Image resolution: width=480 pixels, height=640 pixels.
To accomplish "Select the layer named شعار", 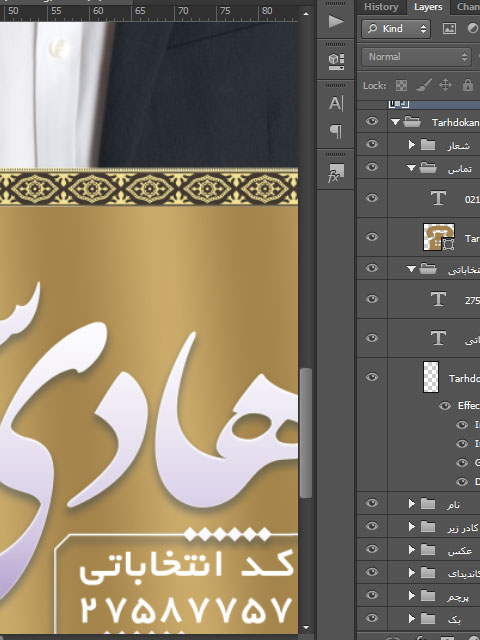I will click(458, 145).
